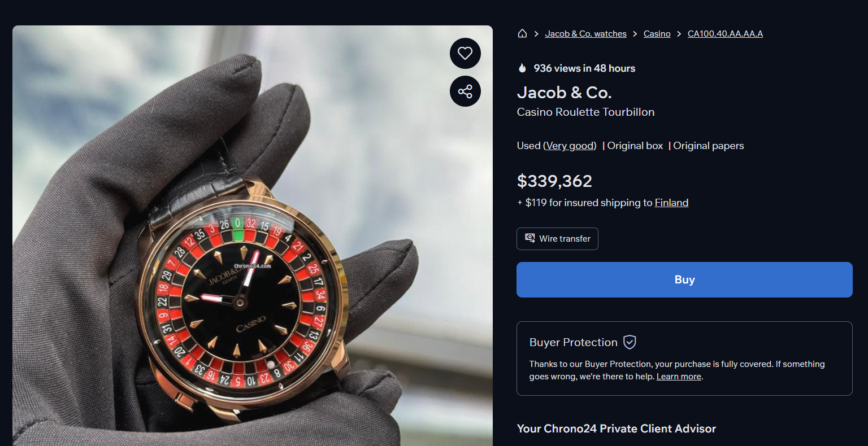
Task: Click chevron before CA100.40.AA.AA.A breadcrumb
Action: (679, 34)
